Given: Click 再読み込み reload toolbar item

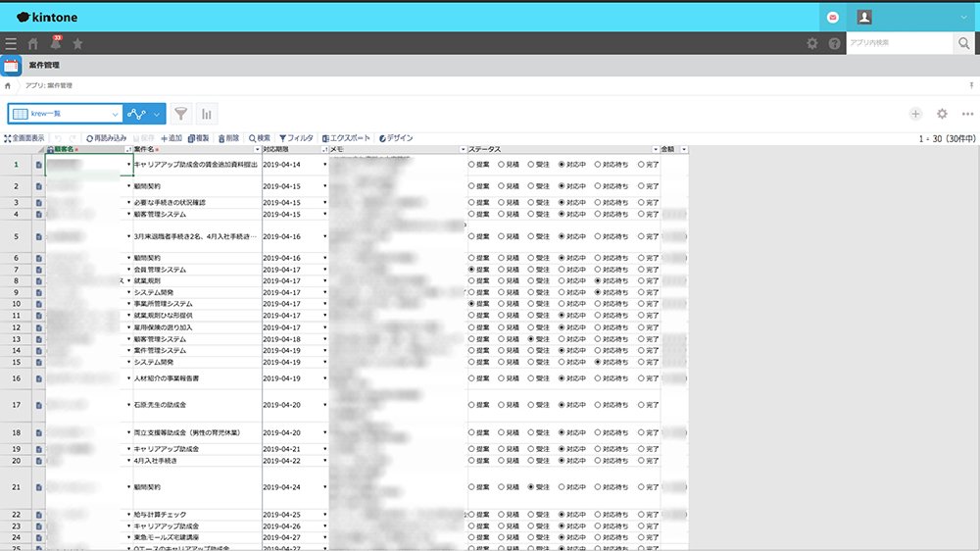Looking at the screenshot, I should tap(106, 138).
